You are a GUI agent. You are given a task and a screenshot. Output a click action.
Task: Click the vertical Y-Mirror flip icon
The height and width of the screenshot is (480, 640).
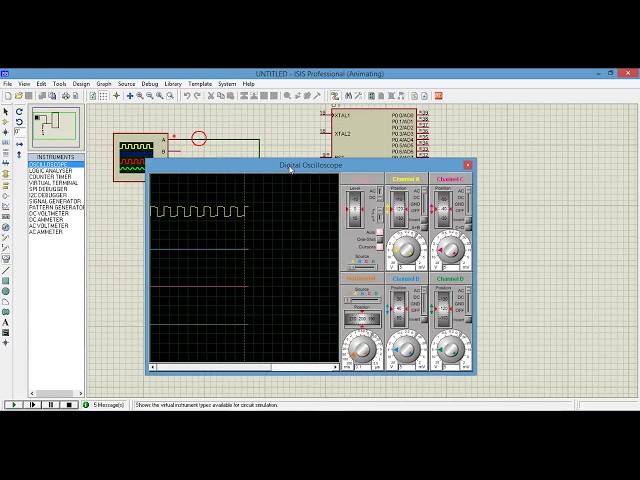click(19, 154)
